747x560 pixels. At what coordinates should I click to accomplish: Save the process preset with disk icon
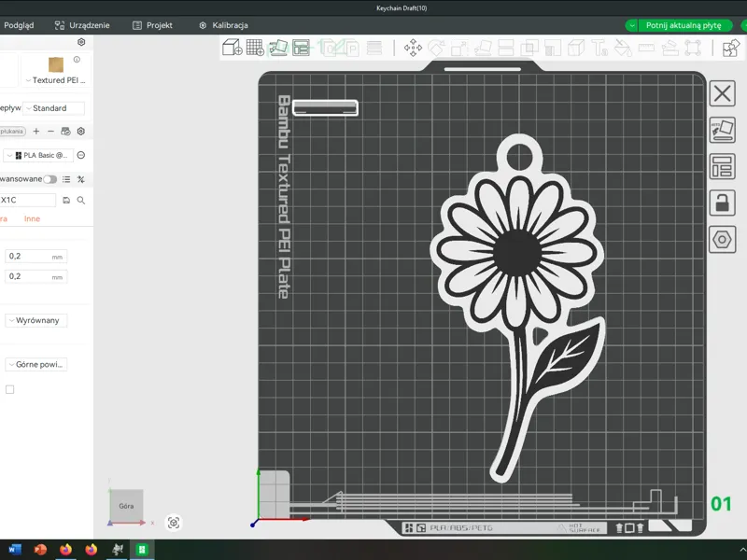coord(66,201)
